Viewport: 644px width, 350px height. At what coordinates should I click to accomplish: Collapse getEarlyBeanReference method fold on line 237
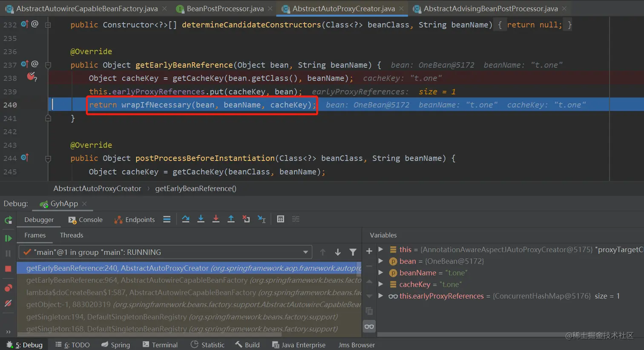click(48, 65)
